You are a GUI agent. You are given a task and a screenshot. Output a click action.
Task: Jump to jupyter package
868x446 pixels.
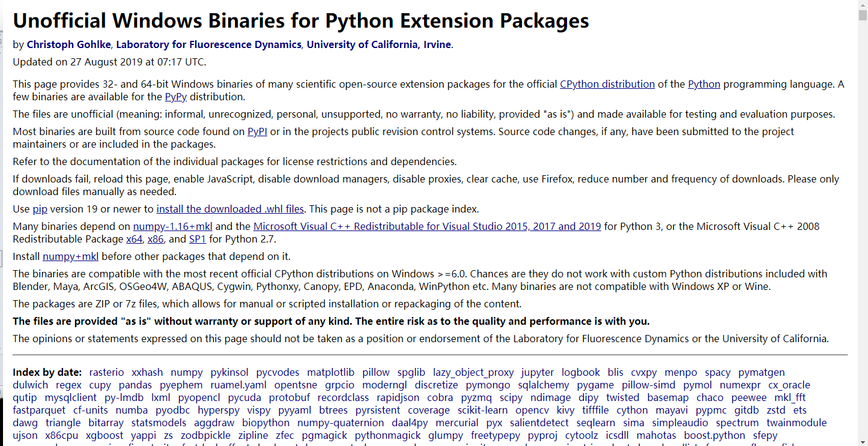tap(538, 372)
